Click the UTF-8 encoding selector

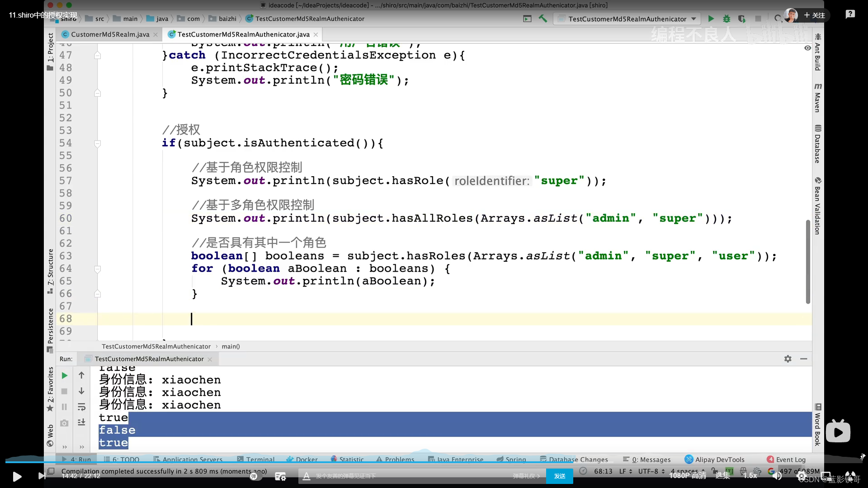651,471
